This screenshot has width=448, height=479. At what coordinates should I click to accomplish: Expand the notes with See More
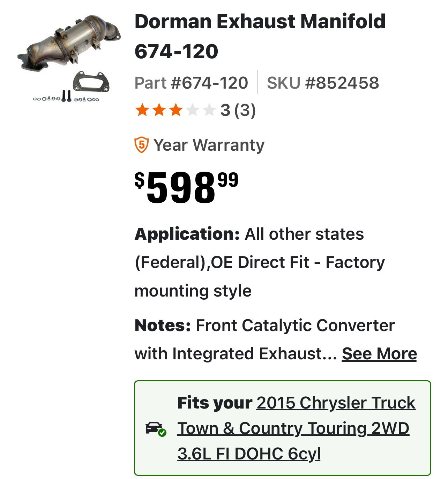379,353
